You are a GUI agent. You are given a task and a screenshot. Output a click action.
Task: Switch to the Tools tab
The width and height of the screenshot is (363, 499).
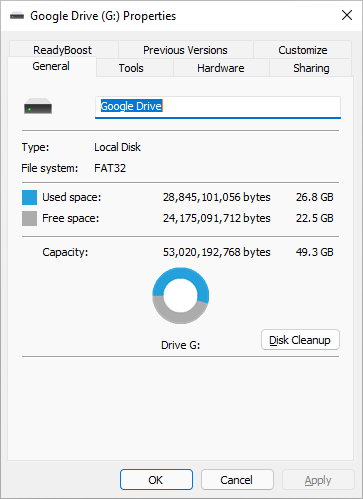tap(131, 68)
